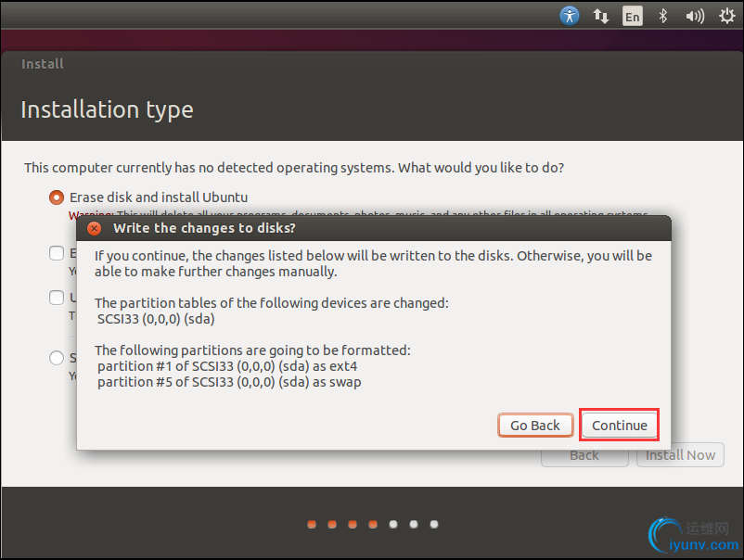Open the network connections indicator

pyautogui.click(x=601, y=16)
